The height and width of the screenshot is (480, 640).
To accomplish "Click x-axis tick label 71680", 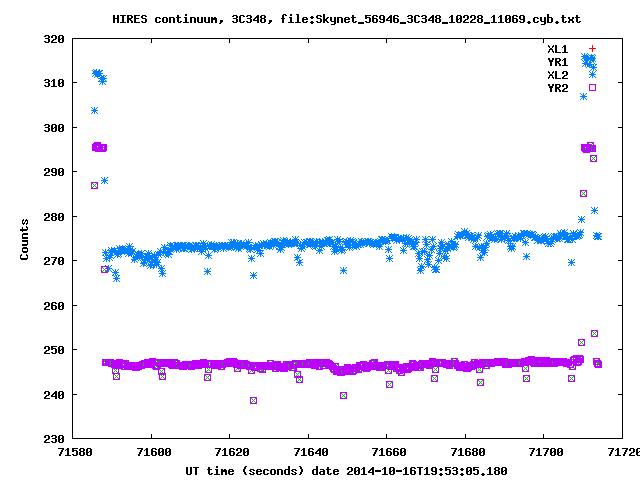I will [468, 452].
